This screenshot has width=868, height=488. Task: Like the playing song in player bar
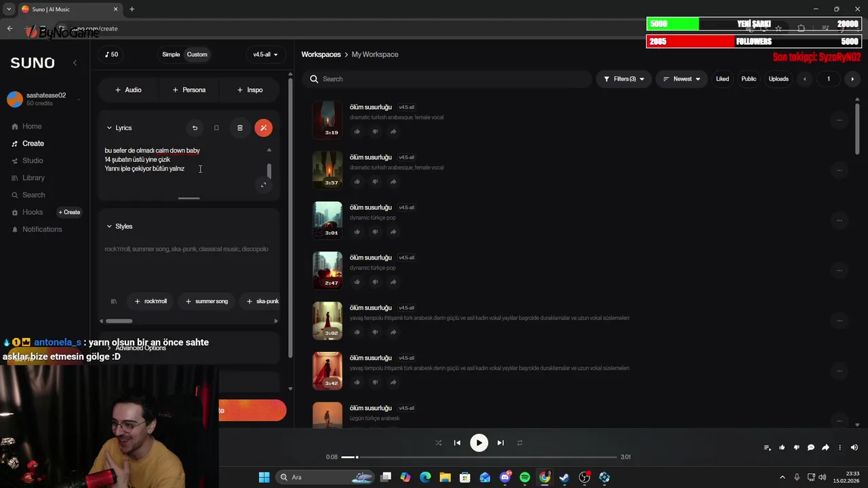782,447
